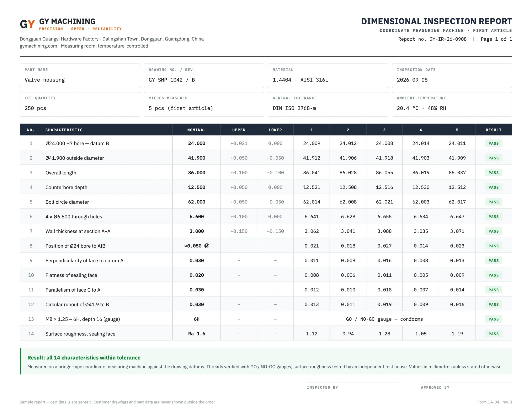Click the PASS badge for Surface roughness
Image resolution: width=532 pixels, height=420 pixels.
coord(493,334)
